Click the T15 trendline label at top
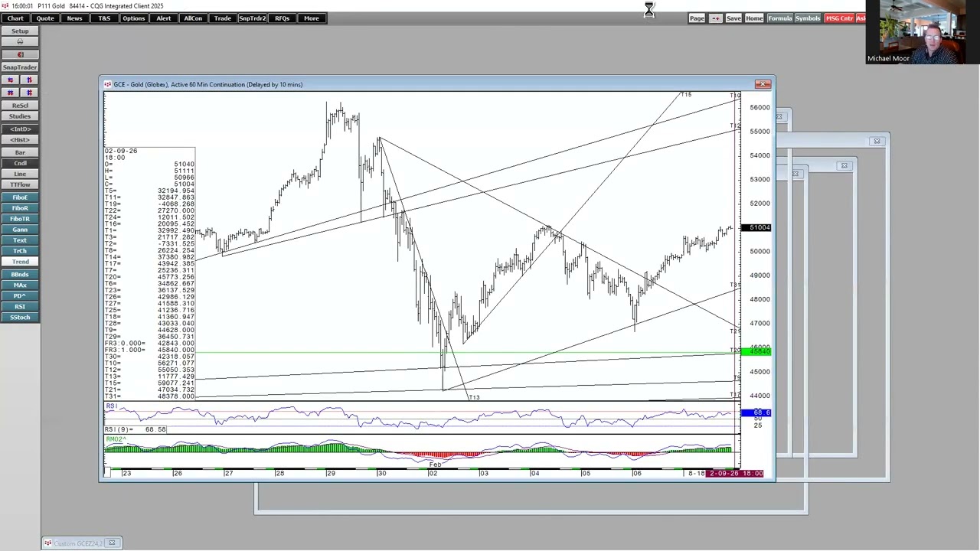The width and height of the screenshot is (980, 551). click(686, 94)
